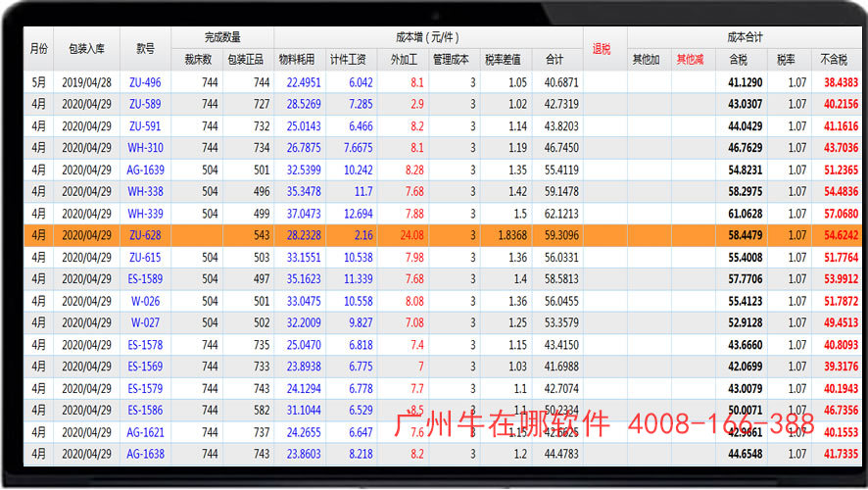This screenshot has height=490, width=868.
Task: Select piece wage value 6.042
Action: 361,82
